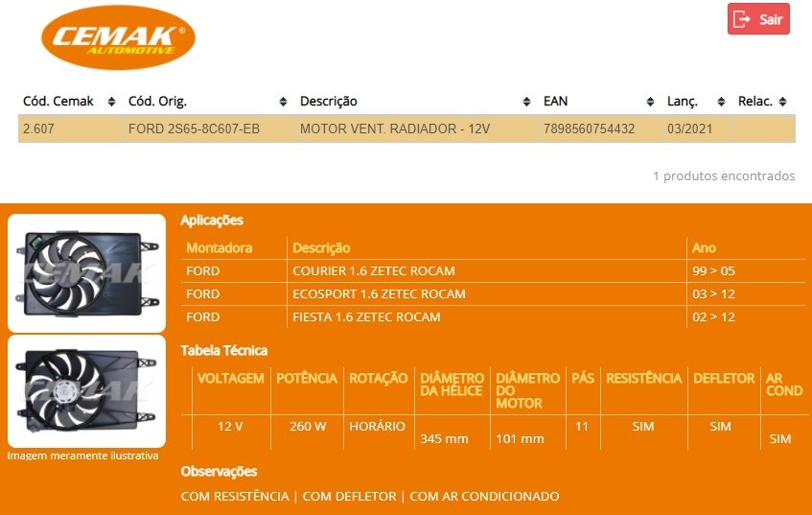Click the Montadora column header

tap(219, 247)
